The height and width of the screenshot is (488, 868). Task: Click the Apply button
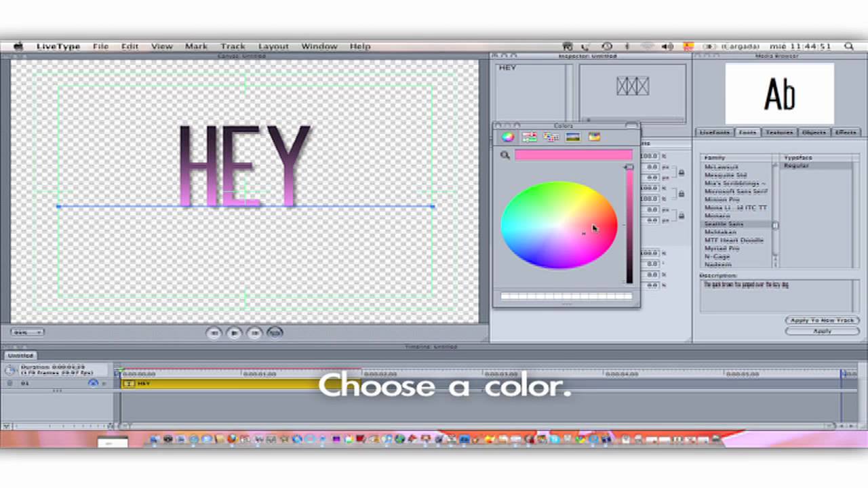click(x=822, y=331)
